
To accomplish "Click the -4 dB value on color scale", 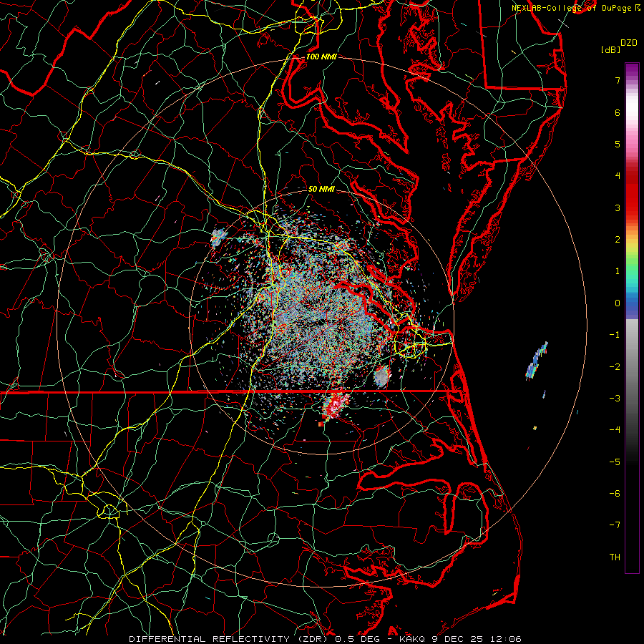I will click(615, 430).
